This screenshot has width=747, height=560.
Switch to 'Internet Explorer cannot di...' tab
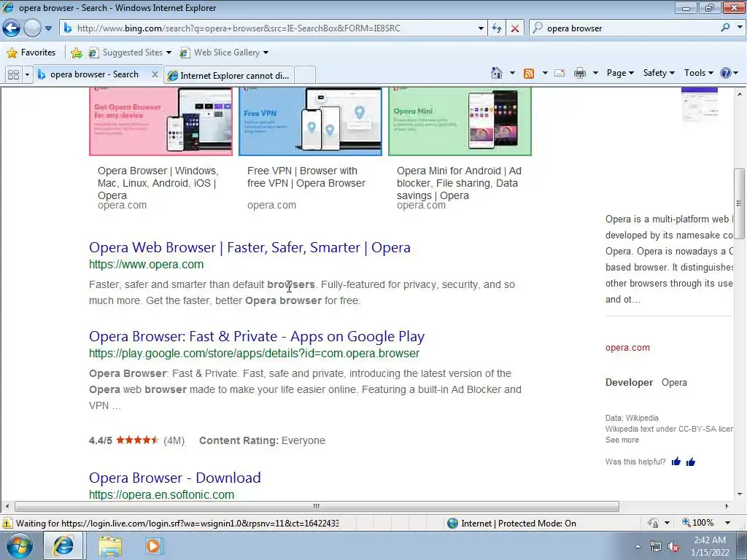228,75
